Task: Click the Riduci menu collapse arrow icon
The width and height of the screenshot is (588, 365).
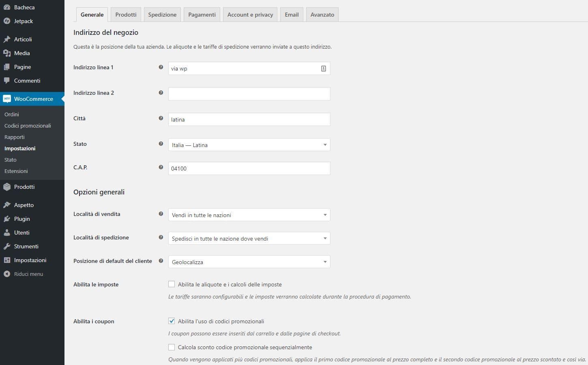Action: (7, 274)
